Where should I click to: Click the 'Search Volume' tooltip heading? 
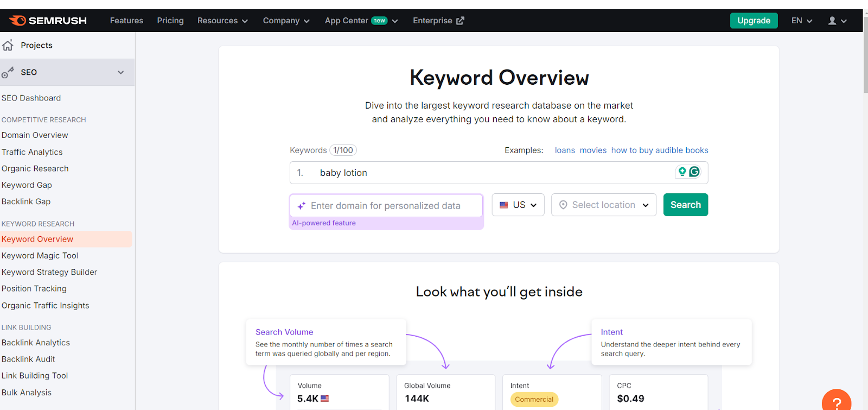pos(284,332)
